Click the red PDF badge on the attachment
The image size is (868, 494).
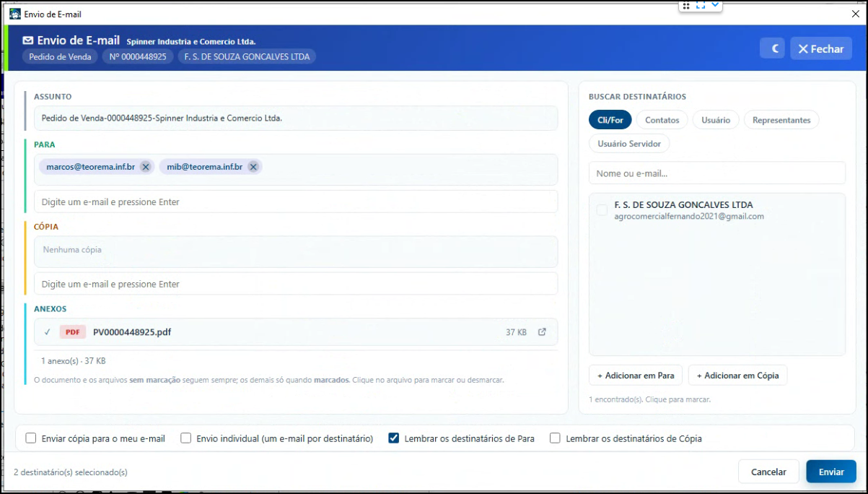coord(72,332)
